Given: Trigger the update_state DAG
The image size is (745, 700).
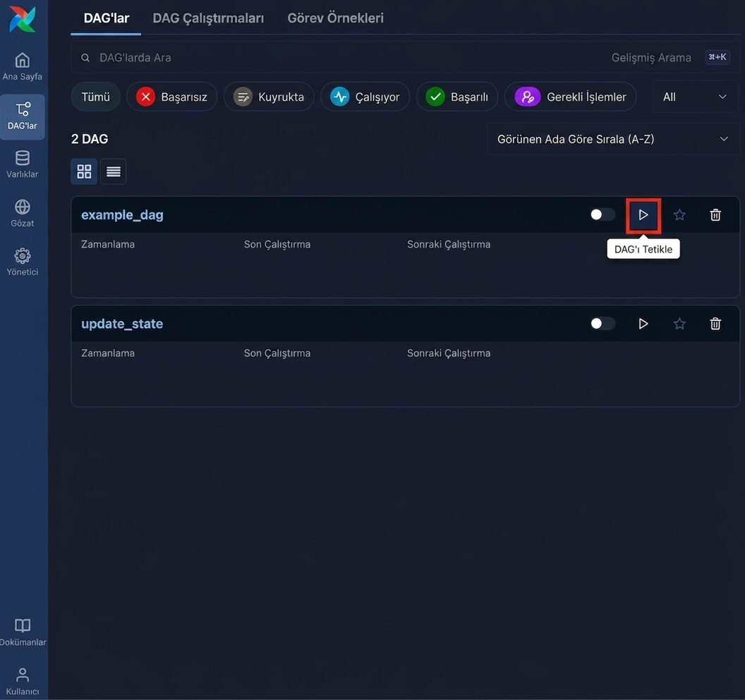Looking at the screenshot, I should tap(643, 324).
